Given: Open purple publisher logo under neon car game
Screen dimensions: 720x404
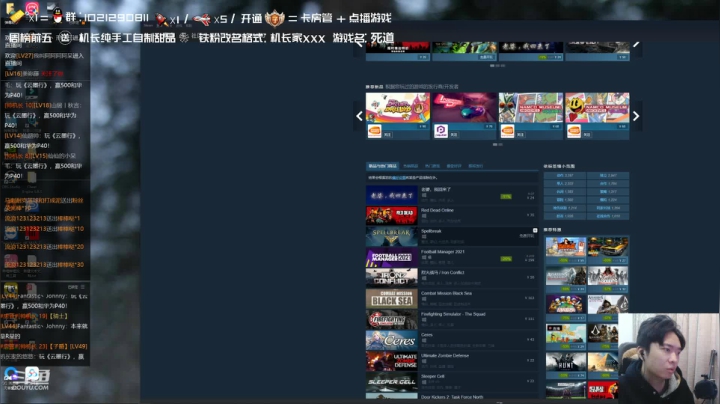Looking at the screenshot, I should pos(441,132).
